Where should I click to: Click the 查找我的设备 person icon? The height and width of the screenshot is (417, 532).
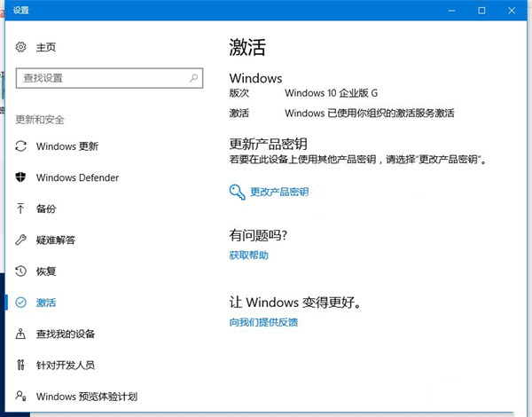click(x=21, y=334)
